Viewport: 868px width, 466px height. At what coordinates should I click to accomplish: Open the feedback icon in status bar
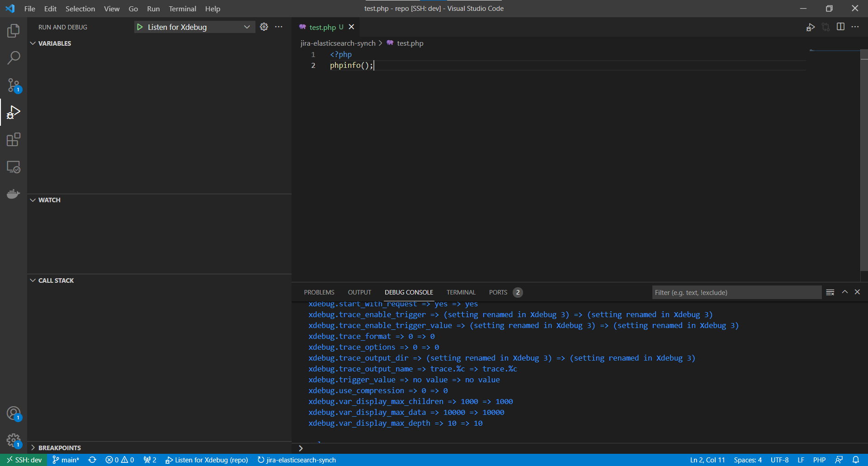point(839,460)
